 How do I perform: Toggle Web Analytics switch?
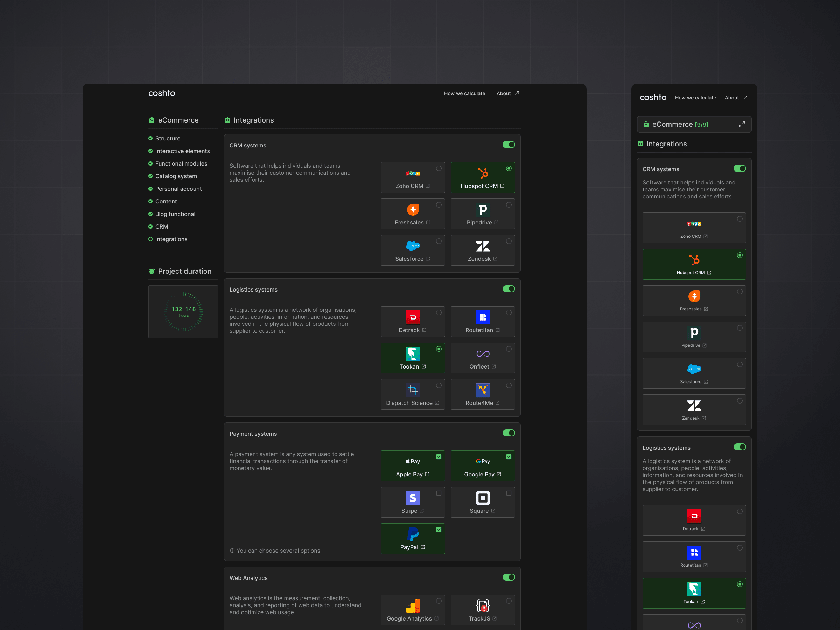pyautogui.click(x=509, y=577)
